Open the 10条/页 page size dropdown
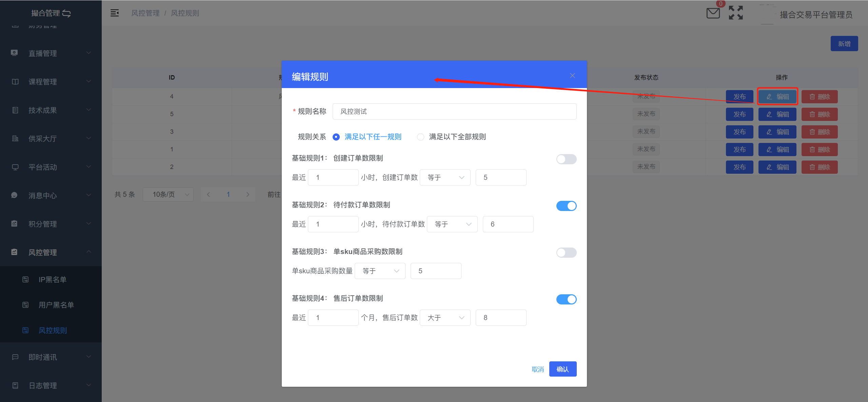 [x=168, y=194]
